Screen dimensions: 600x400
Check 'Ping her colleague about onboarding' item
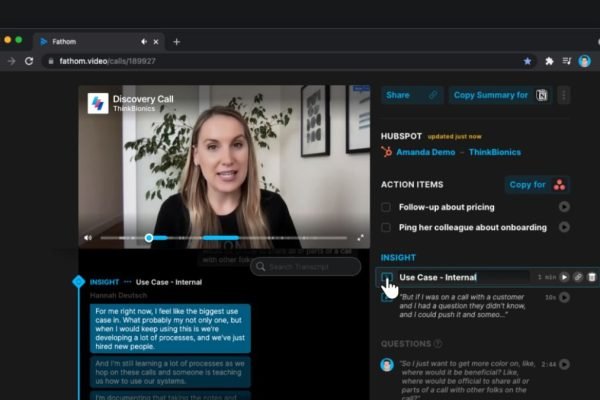[x=386, y=227]
